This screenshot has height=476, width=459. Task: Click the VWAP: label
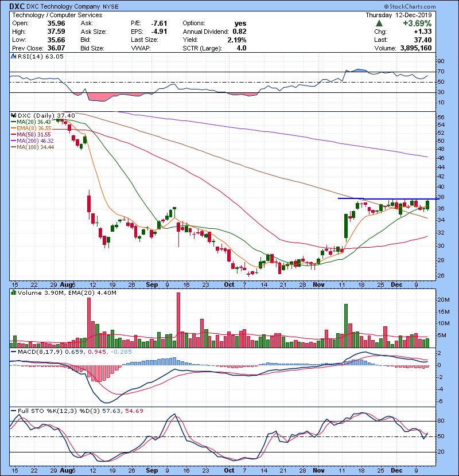(141, 48)
